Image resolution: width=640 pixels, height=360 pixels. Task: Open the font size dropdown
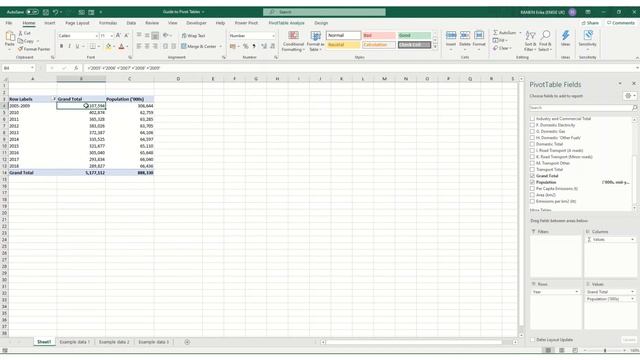point(111,36)
